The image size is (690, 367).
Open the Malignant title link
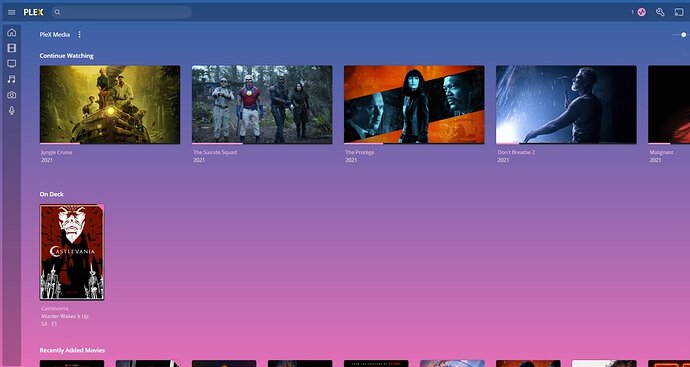tap(661, 152)
